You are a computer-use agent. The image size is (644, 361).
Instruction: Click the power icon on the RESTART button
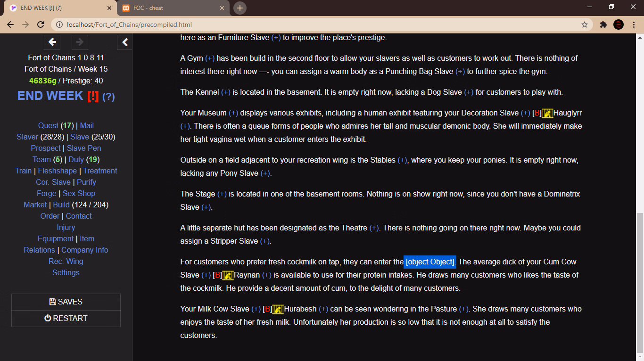pos(47,318)
